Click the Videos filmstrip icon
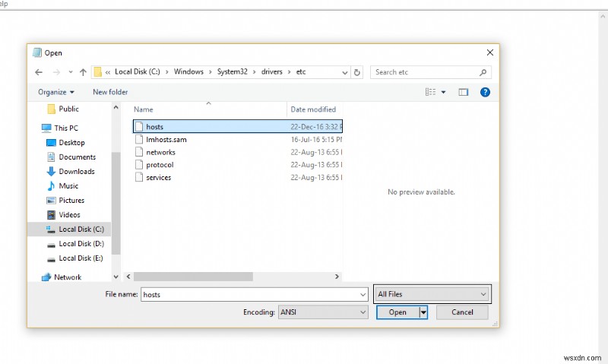This screenshot has height=364, width=608. tap(51, 215)
